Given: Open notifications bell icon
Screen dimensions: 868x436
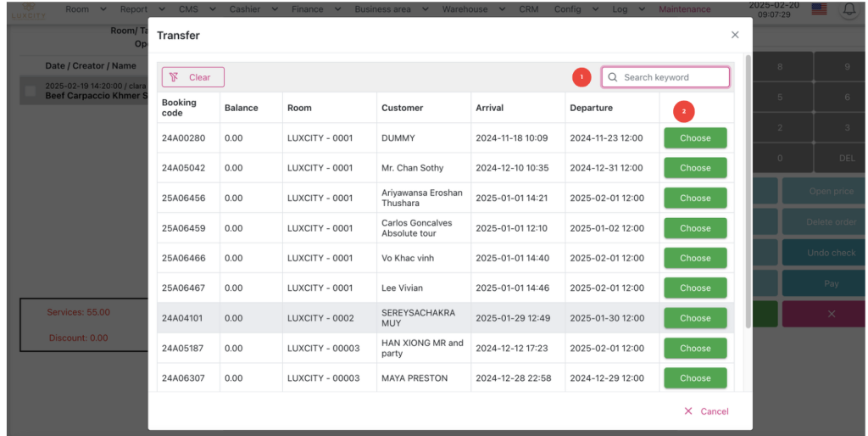Looking at the screenshot, I should pos(848,9).
